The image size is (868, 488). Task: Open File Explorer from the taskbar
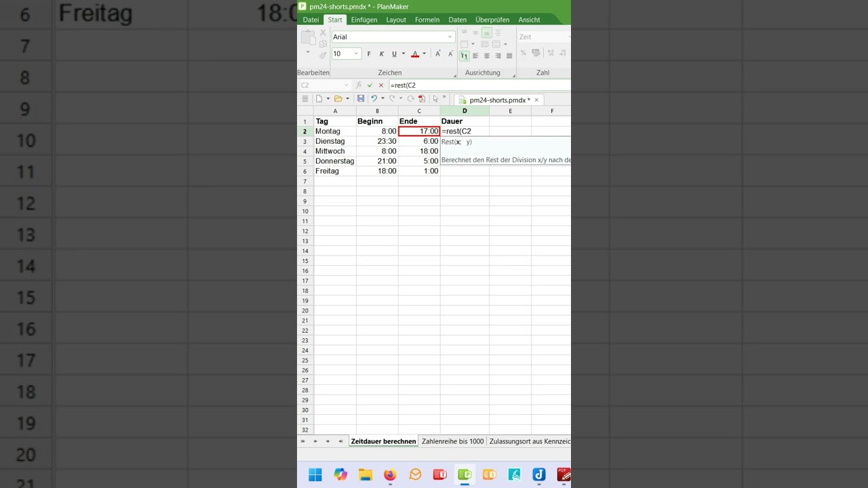(x=366, y=474)
